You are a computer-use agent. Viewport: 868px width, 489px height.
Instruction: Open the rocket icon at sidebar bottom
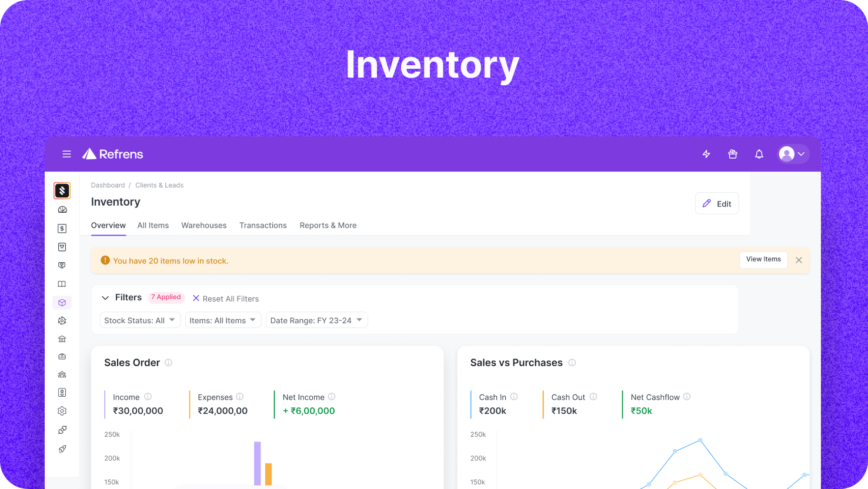[62, 449]
